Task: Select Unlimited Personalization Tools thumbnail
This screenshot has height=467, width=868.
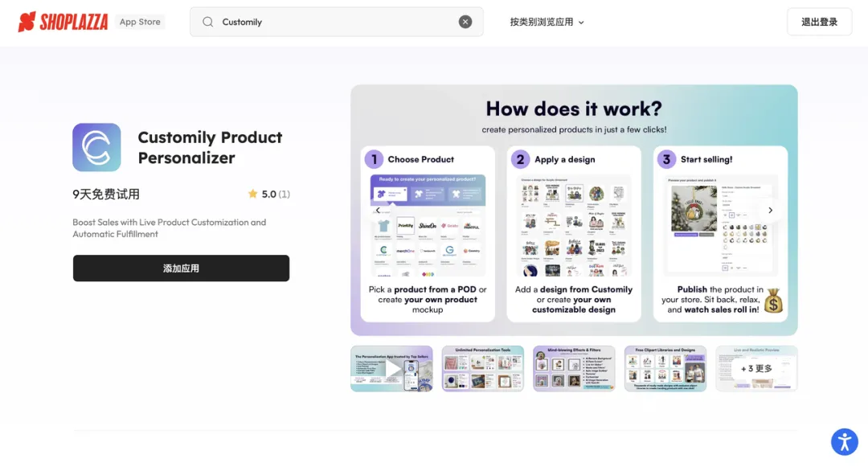Action: click(x=483, y=368)
